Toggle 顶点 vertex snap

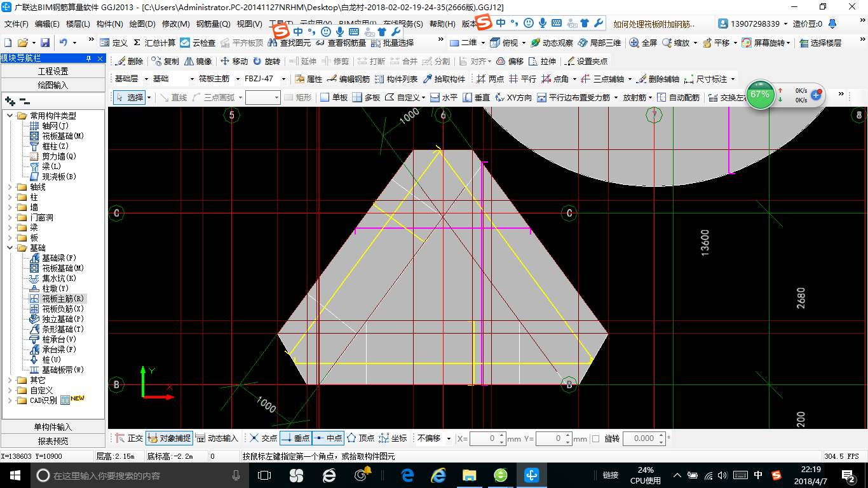click(361, 438)
